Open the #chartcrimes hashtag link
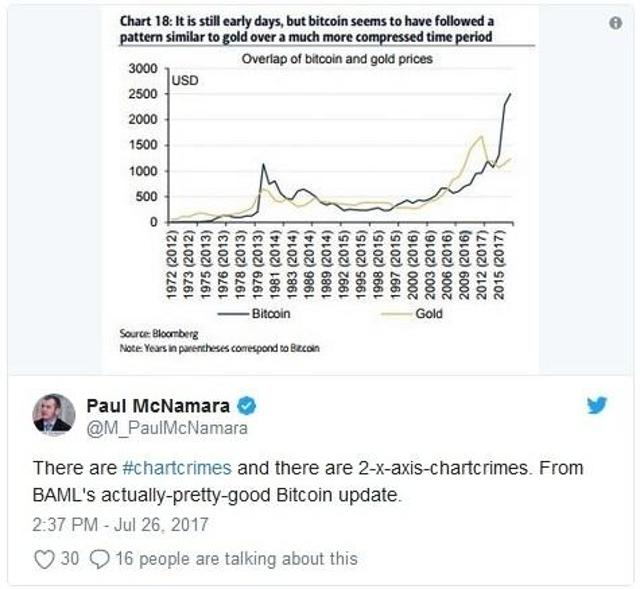The height and width of the screenshot is (589, 640). (177, 468)
